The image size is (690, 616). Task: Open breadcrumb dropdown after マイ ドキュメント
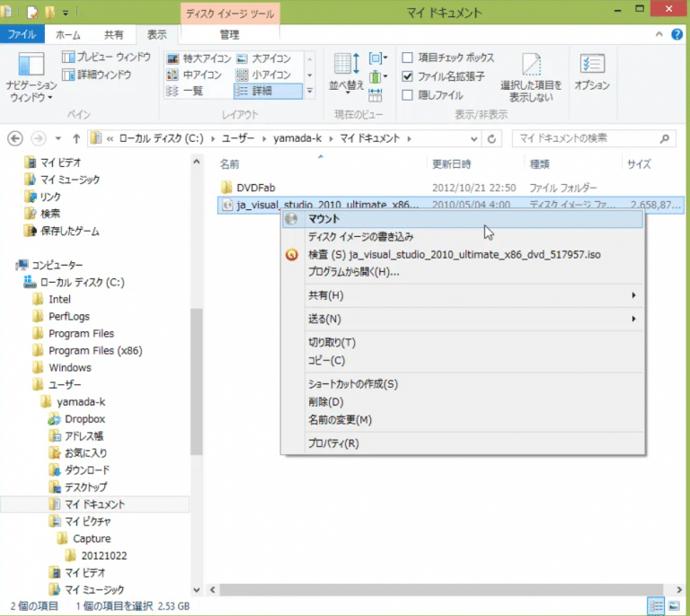click(409, 139)
